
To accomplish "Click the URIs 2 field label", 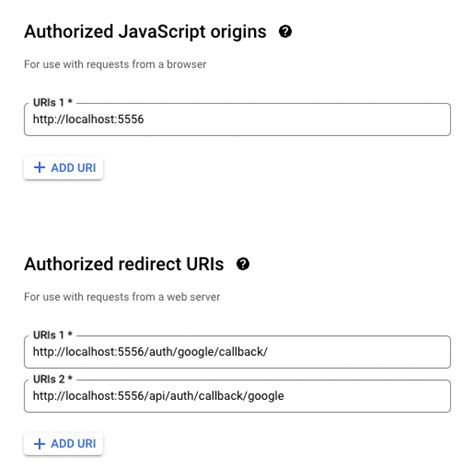I will point(53,379).
